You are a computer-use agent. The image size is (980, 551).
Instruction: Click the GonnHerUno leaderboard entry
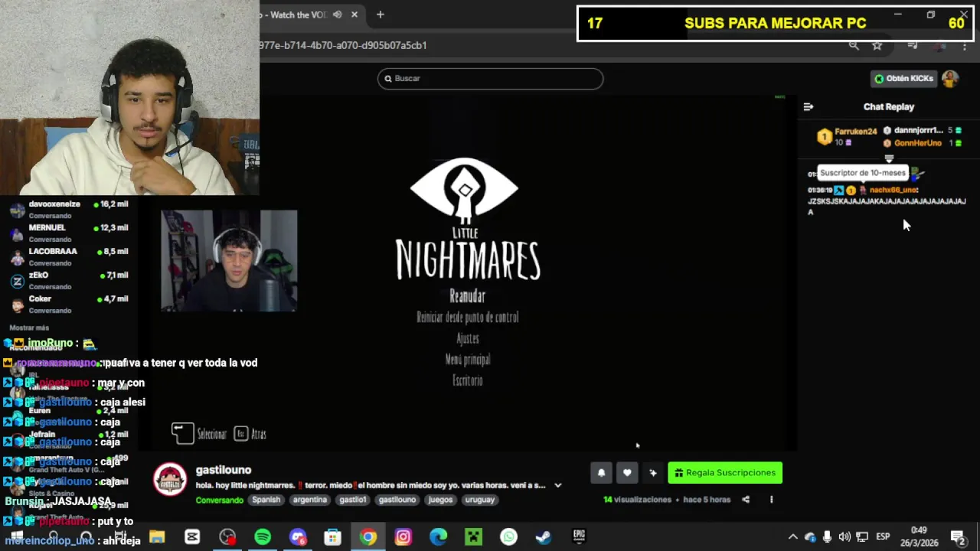(923, 143)
